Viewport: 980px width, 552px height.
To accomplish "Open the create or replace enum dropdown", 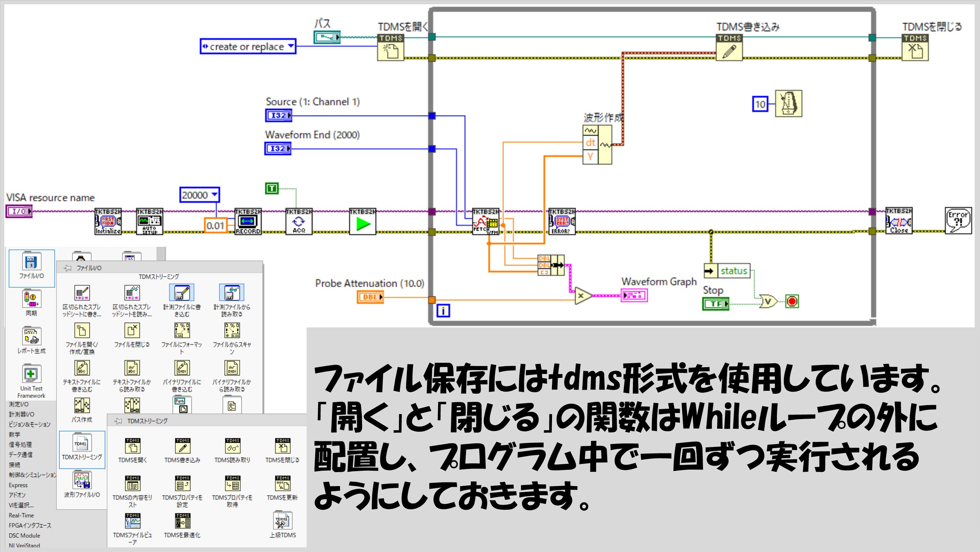I will coord(290,47).
